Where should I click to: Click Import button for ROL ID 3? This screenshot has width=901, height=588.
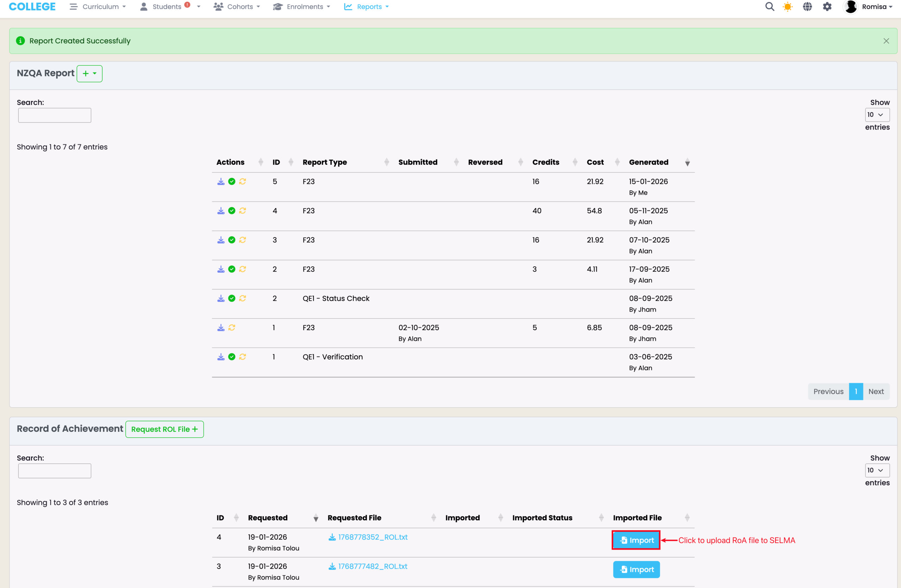[x=636, y=569]
